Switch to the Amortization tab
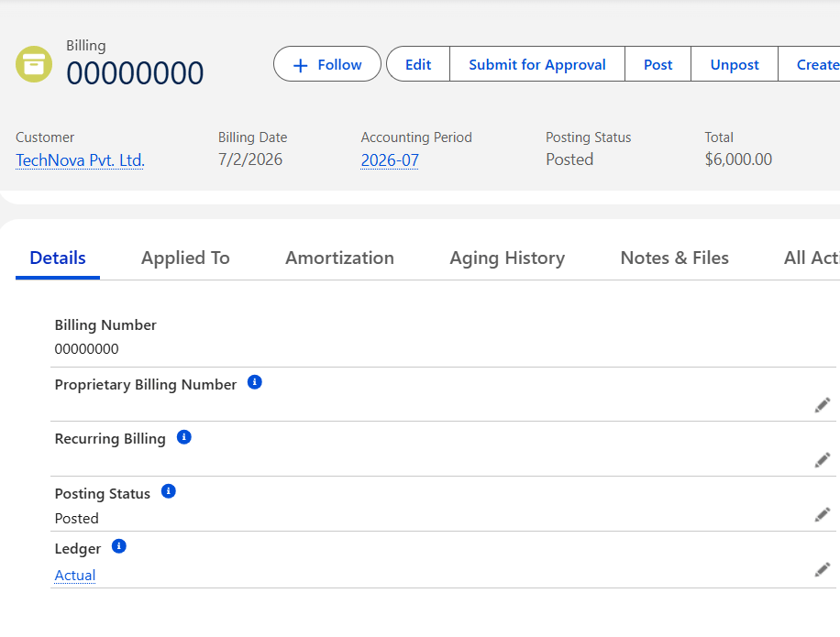This screenshot has height=637, width=840. click(339, 258)
